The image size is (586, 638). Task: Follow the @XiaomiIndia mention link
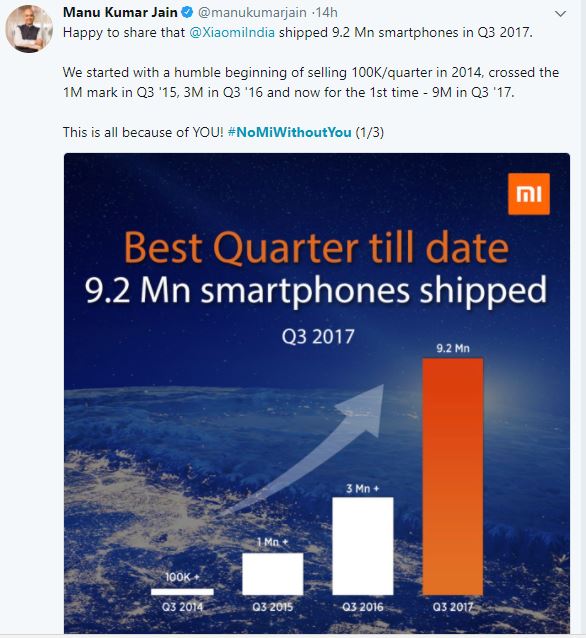(x=232, y=33)
